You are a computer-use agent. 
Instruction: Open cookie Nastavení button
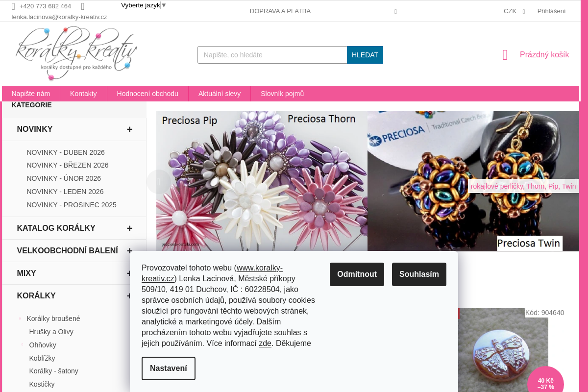click(169, 368)
